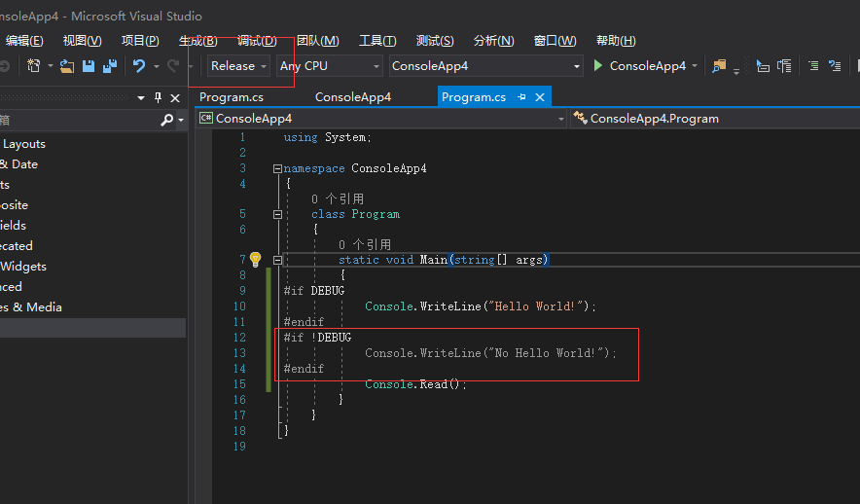The width and height of the screenshot is (860, 504).
Task: Open the Any CPU platform dropdown
Action: (x=329, y=66)
